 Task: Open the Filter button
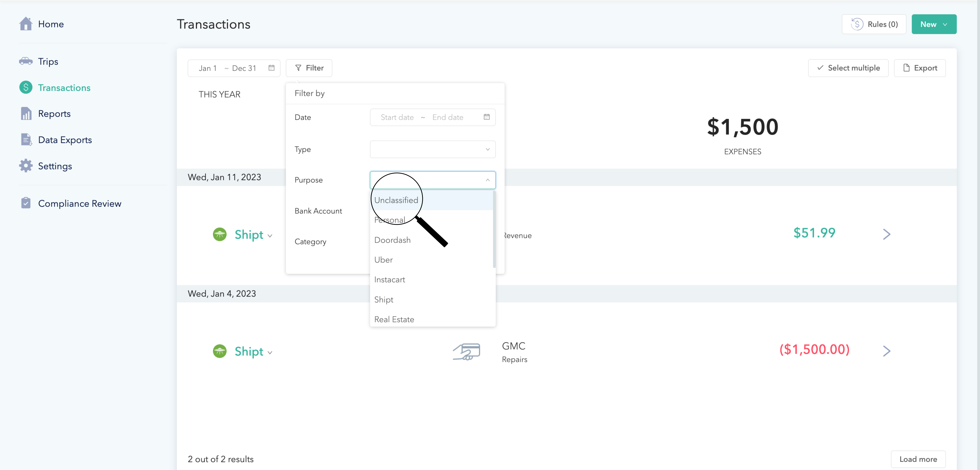point(309,68)
